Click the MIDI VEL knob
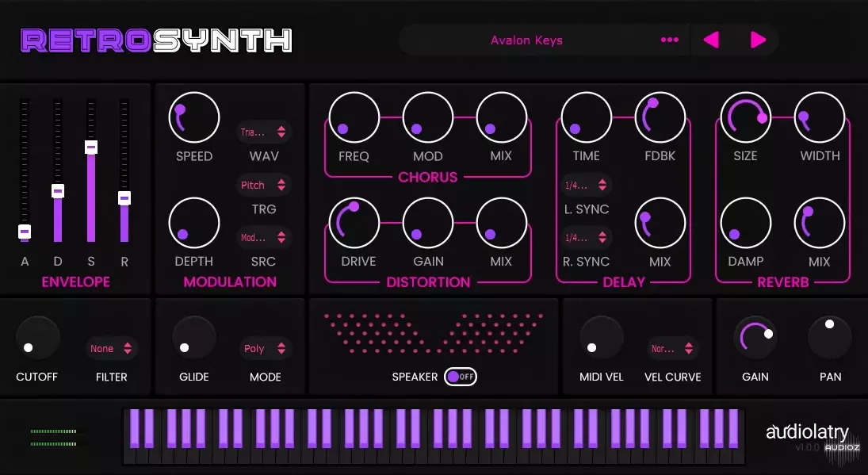The image size is (868, 475). point(601,339)
